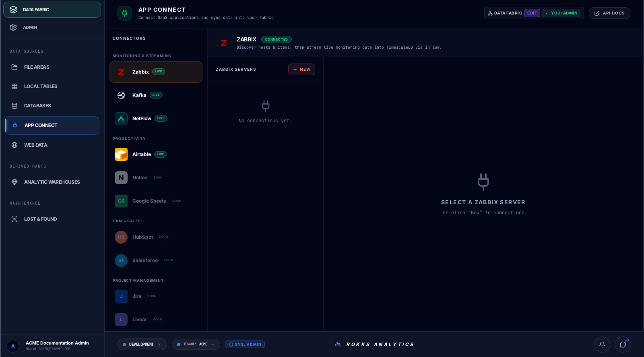The height and width of the screenshot is (357, 644).
Task: Select the Airtable connector
Action: pyautogui.click(x=156, y=154)
